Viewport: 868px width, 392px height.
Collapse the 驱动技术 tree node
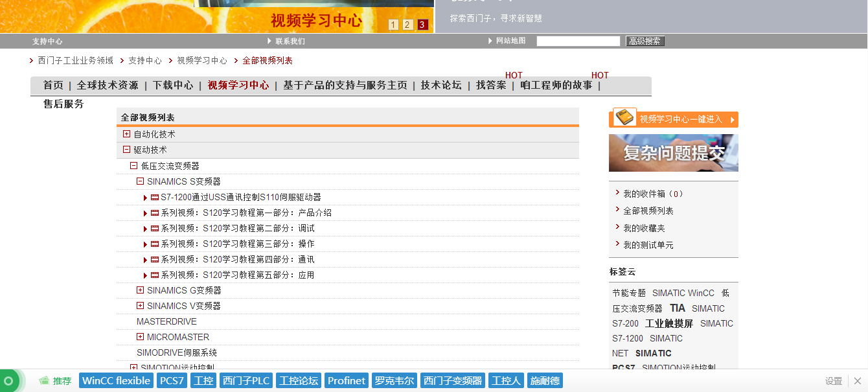point(126,150)
